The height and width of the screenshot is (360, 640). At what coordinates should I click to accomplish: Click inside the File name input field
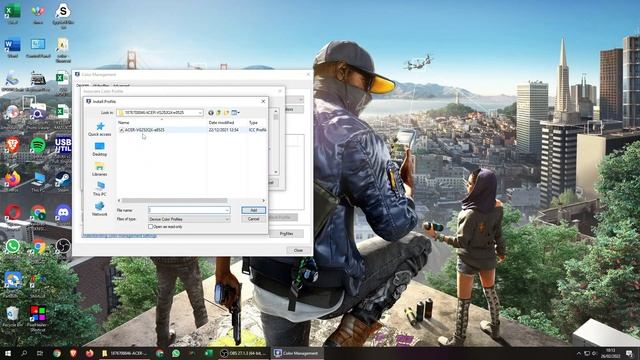point(187,210)
